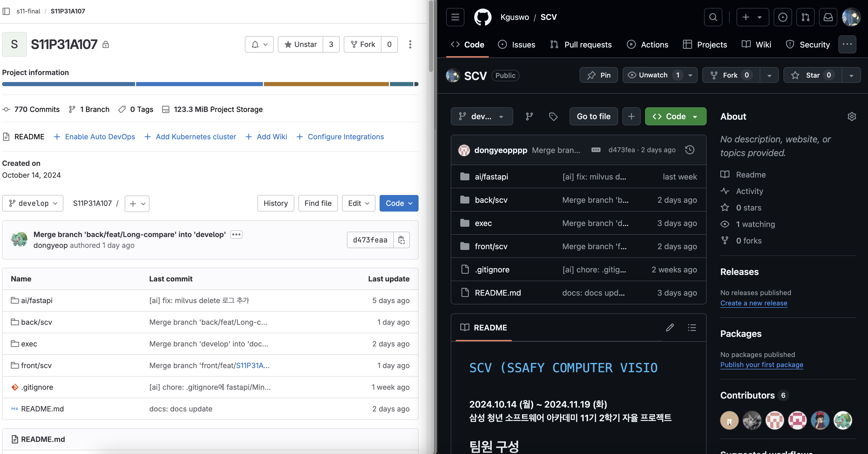Star the SCV repository
The height and width of the screenshot is (454, 868).
(x=812, y=75)
